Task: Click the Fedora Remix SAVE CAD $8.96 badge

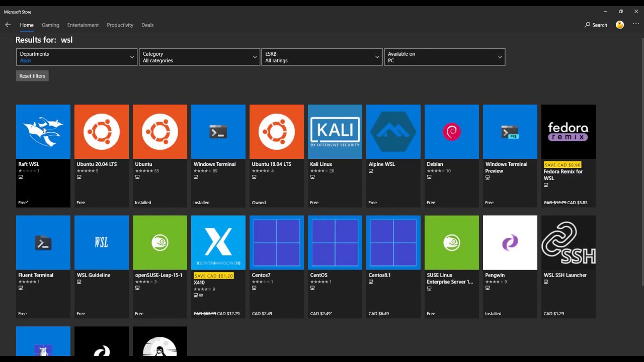Action: (562, 165)
